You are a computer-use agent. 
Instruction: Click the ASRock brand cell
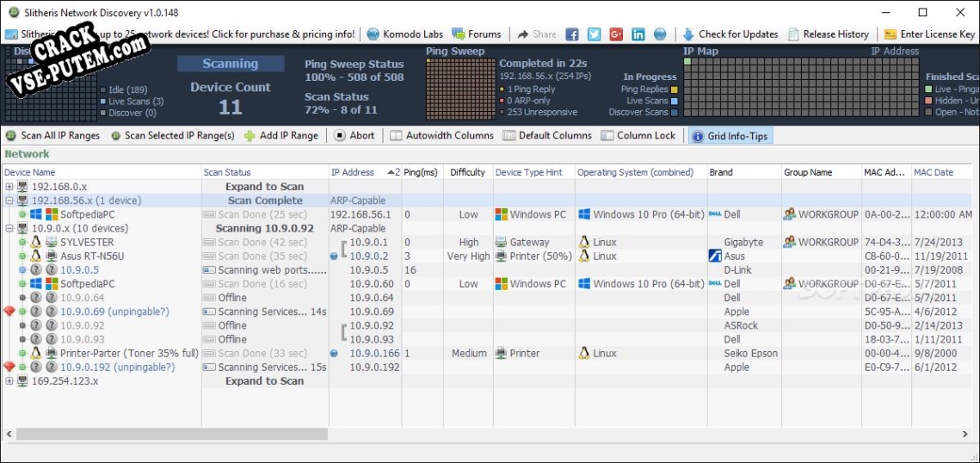pos(743,325)
